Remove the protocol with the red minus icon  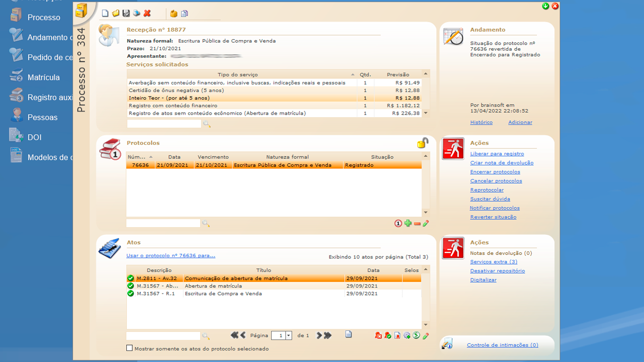417,224
